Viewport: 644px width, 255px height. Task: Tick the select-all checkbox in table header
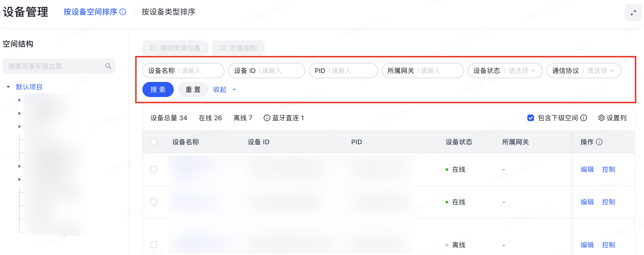click(154, 142)
